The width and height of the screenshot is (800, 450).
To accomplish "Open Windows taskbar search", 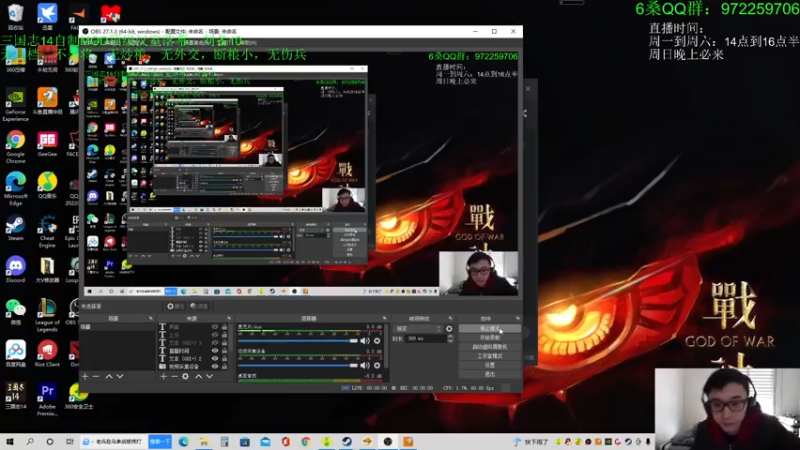I will (30, 441).
